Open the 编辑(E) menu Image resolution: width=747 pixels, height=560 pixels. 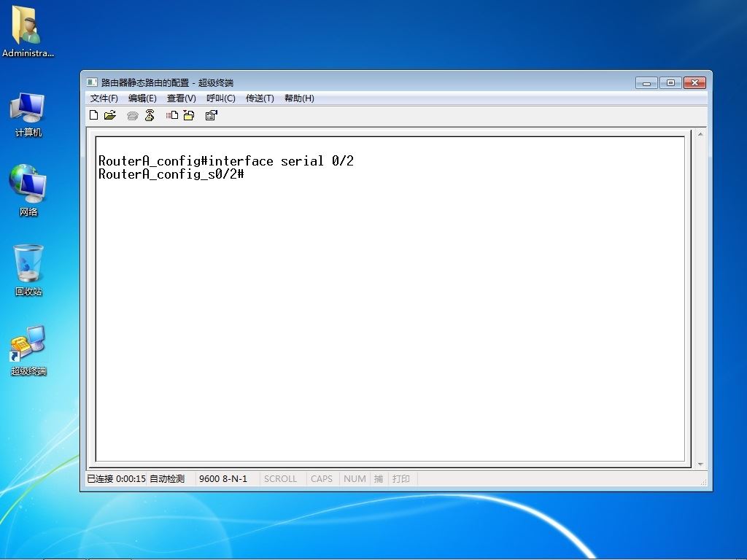coord(142,98)
